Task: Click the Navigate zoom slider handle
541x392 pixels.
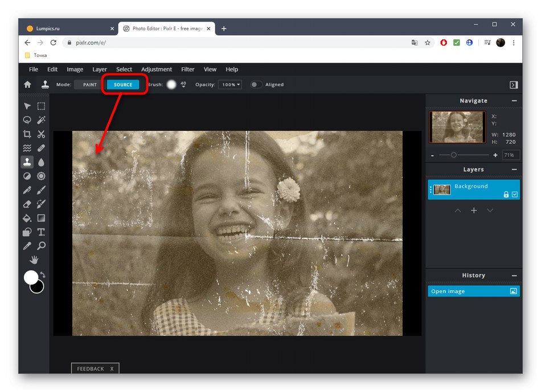Action: coord(454,155)
